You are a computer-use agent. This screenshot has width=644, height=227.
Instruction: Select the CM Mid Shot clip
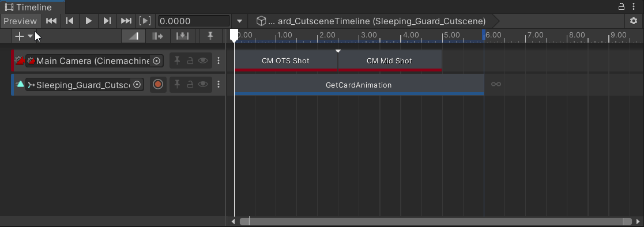[390, 60]
